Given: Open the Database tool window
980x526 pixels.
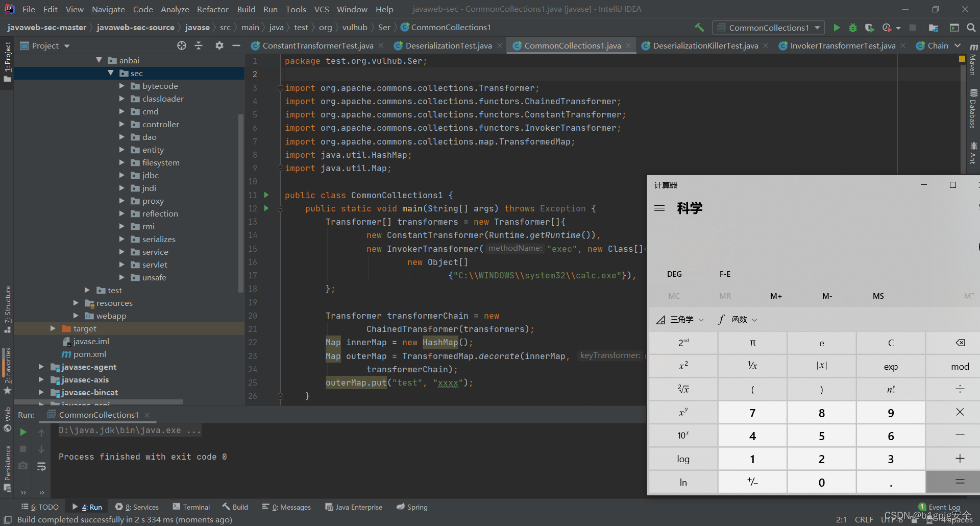Looking at the screenshot, I should click(x=973, y=109).
